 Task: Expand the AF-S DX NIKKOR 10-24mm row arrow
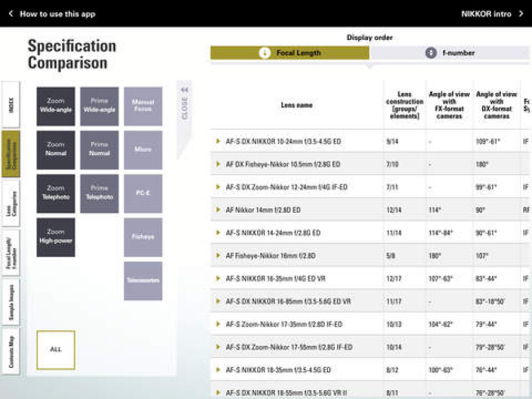pos(218,141)
